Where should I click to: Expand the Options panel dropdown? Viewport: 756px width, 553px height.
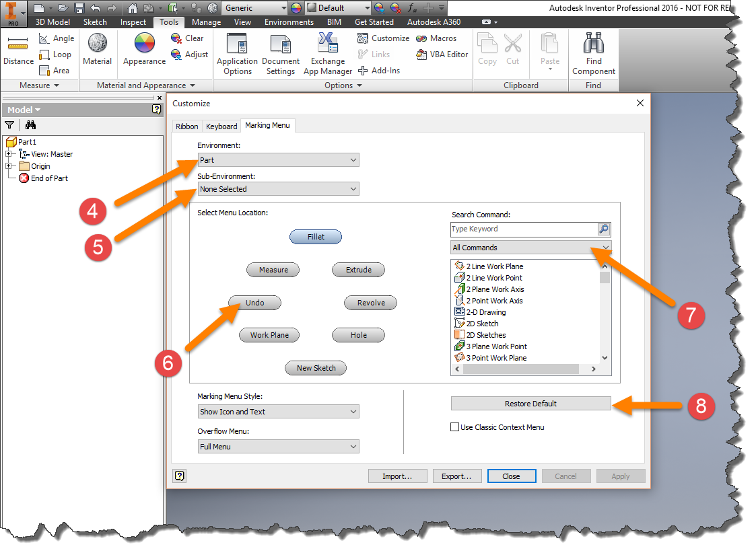[x=343, y=85]
